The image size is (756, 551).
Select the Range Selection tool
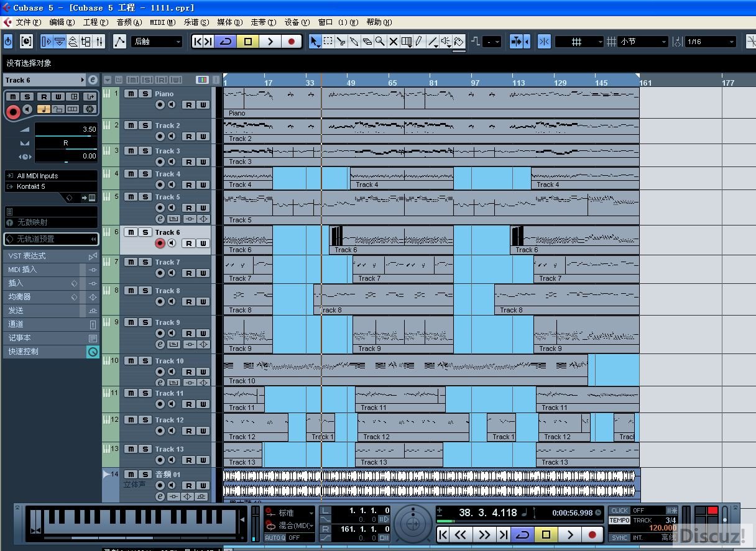(x=328, y=42)
